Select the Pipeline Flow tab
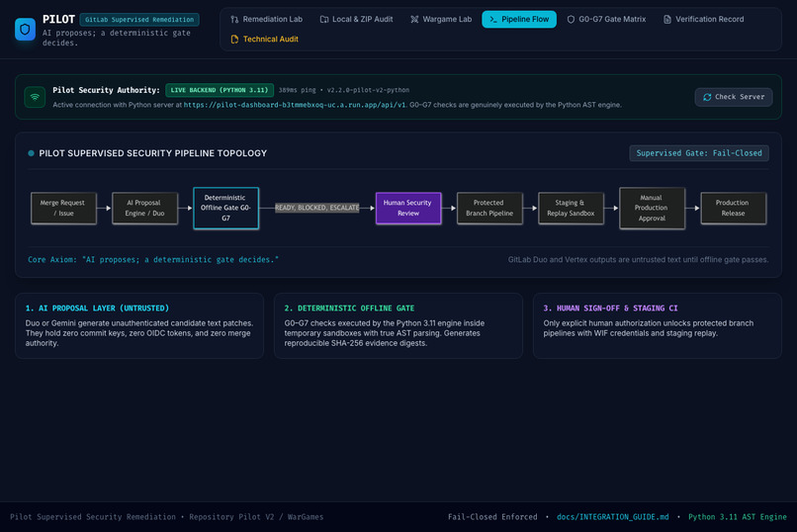The image size is (797, 532). pos(519,20)
